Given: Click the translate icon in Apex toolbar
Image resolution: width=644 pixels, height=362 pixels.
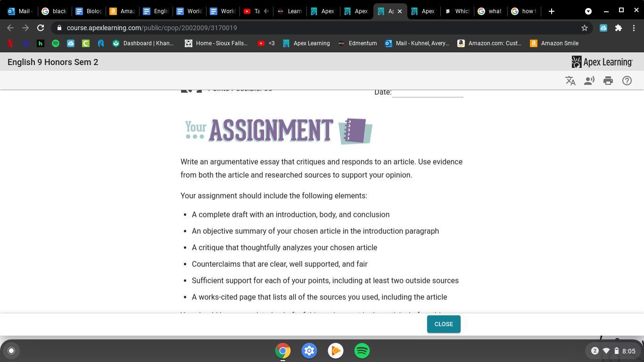Looking at the screenshot, I should [x=570, y=81].
